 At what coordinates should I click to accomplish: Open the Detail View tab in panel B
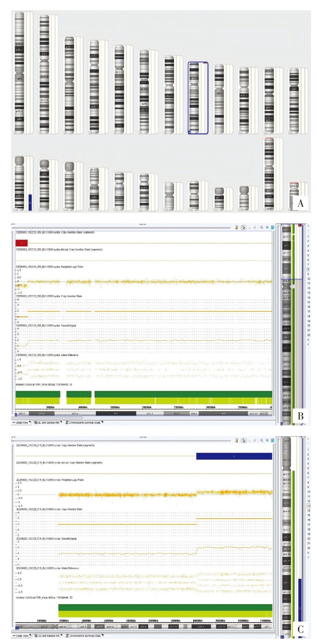tap(21, 422)
